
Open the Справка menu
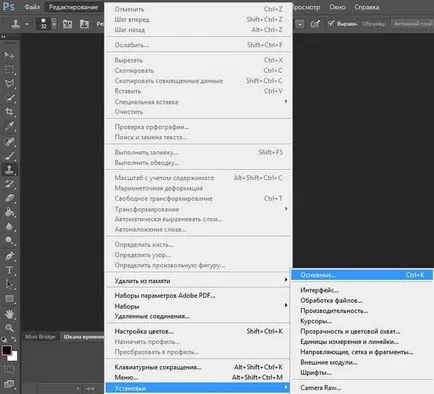(x=367, y=7)
